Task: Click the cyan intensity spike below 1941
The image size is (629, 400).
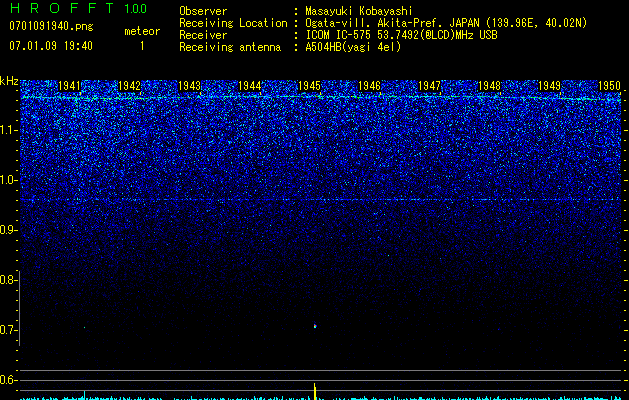Action: 84,394
